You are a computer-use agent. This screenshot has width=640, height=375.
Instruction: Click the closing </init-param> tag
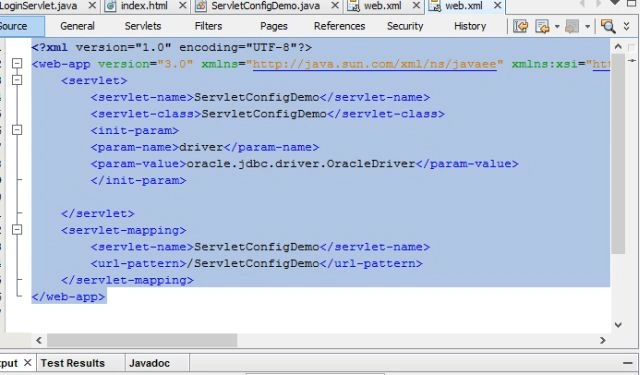pos(138,180)
